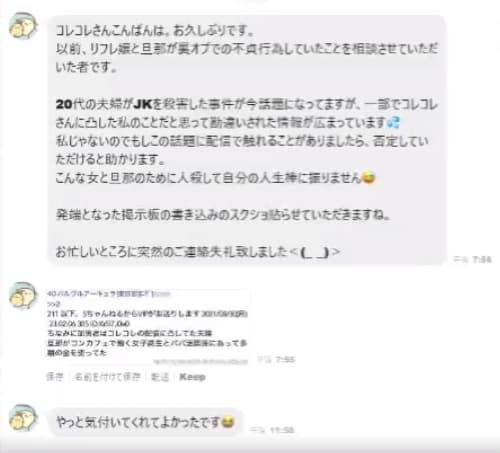This screenshot has width=500, height=453.
Task: Click the timestamp beside the shared image
Action: pos(276,359)
